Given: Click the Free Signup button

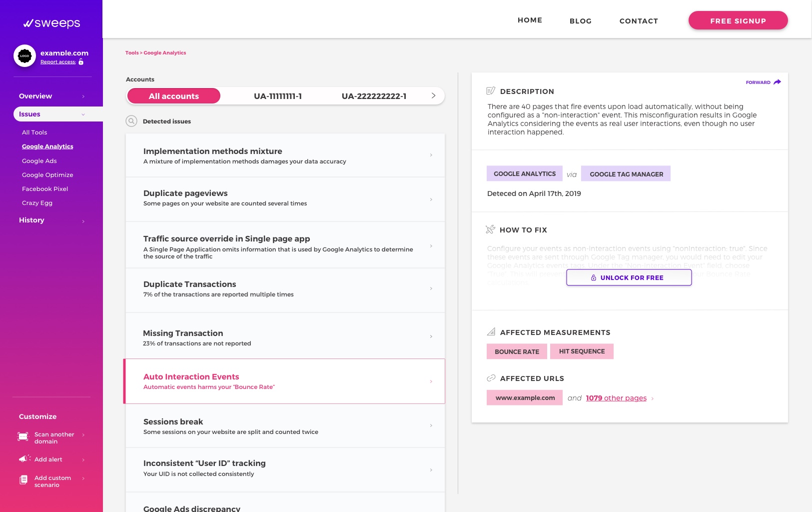Looking at the screenshot, I should [738, 20].
